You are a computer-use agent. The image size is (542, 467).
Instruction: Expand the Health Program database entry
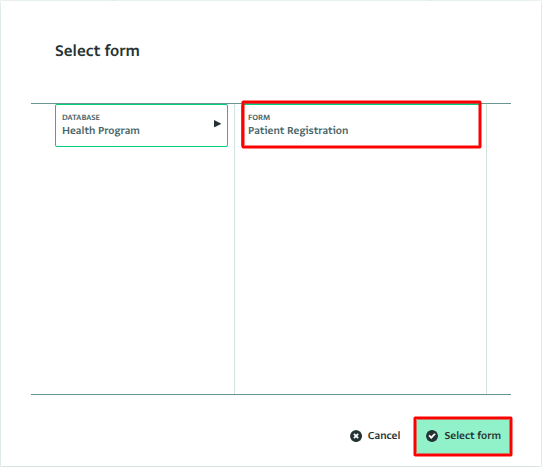217,124
